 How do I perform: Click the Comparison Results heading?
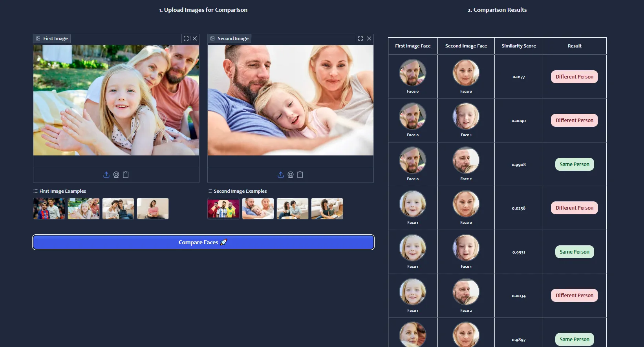(497, 10)
